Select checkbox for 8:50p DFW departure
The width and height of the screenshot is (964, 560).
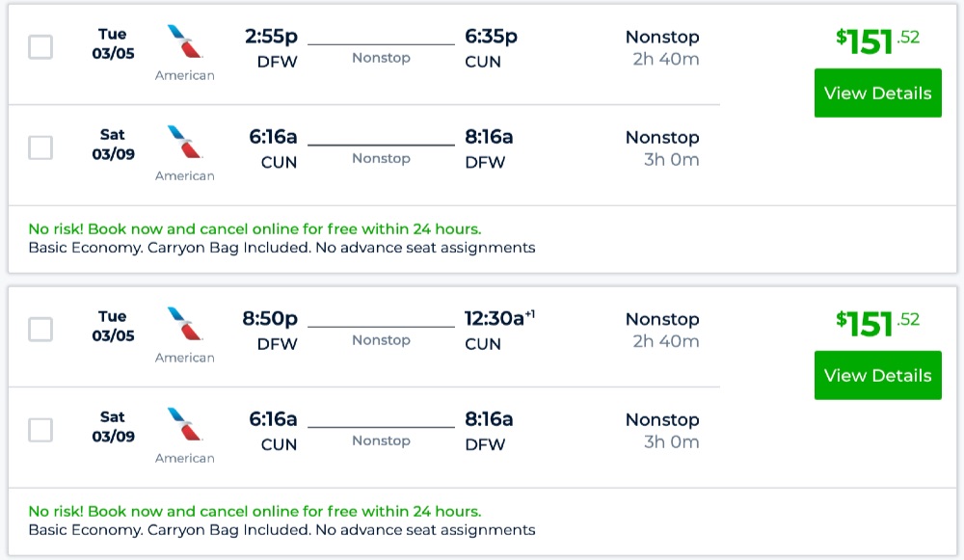[x=40, y=329]
